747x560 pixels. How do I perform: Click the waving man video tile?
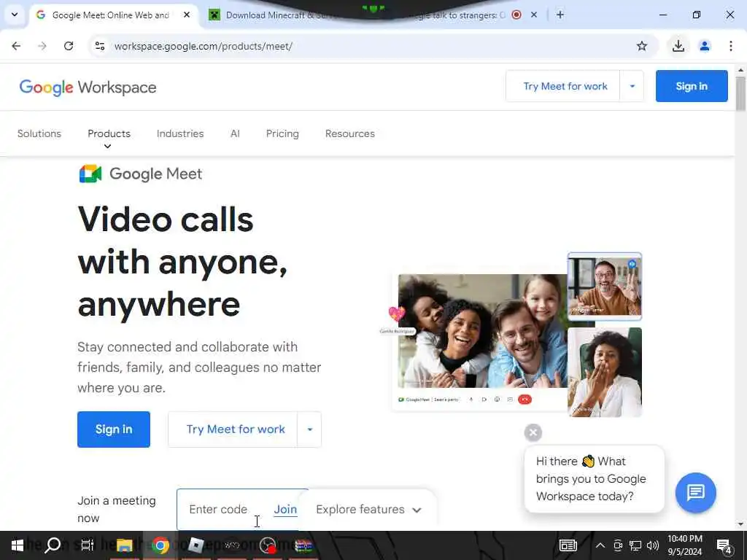[x=605, y=286]
